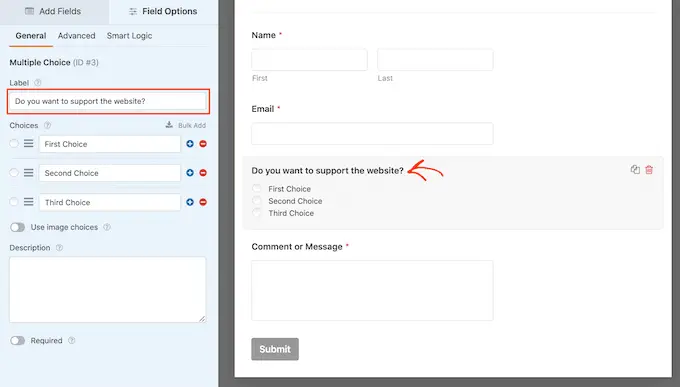Click the Label input field
The width and height of the screenshot is (680, 387).
point(108,102)
